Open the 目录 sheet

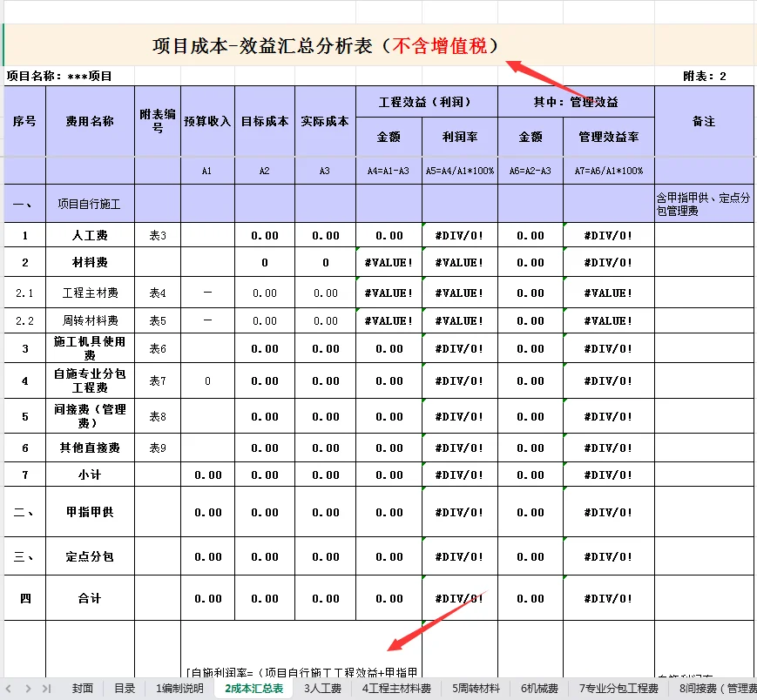point(123,687)
